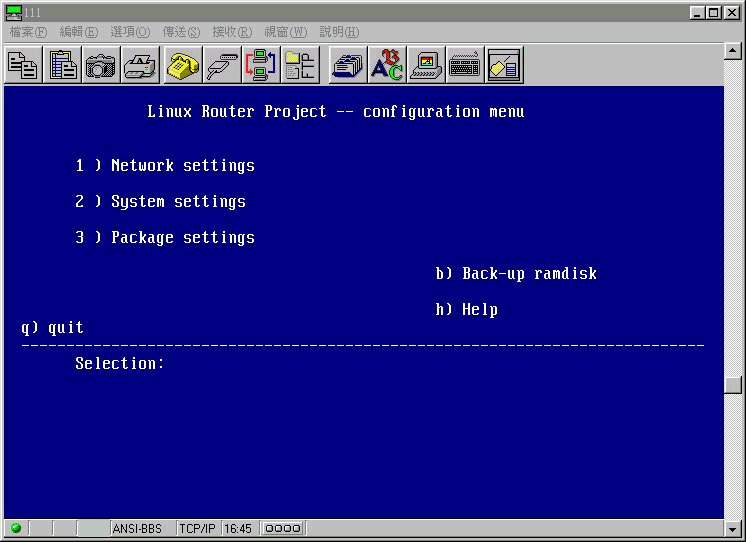The height and width of the screenshot is (542, 746).
Task: Open the 說明(H) help menu
Action: pos(339,32)
